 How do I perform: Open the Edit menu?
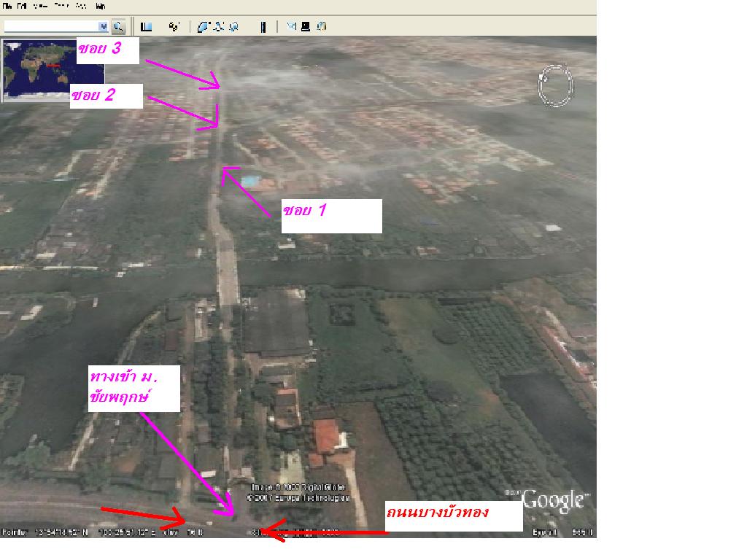coord(23,6)
